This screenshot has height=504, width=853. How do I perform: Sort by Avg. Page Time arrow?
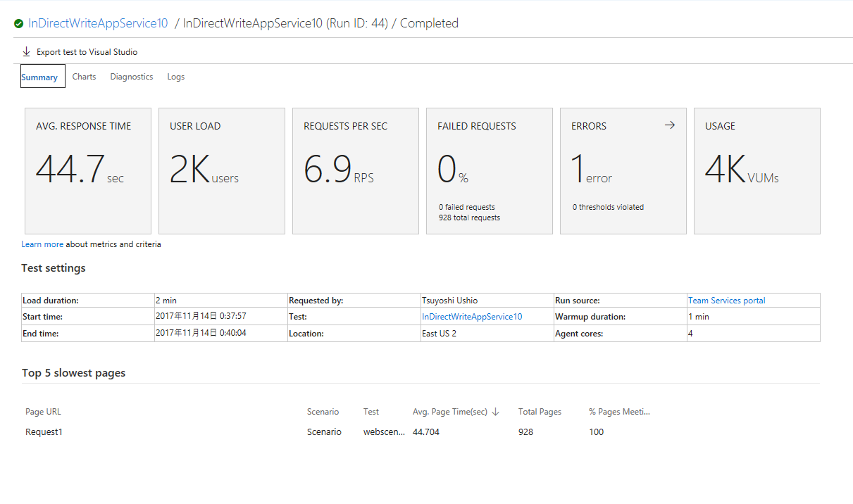point(495,412)
